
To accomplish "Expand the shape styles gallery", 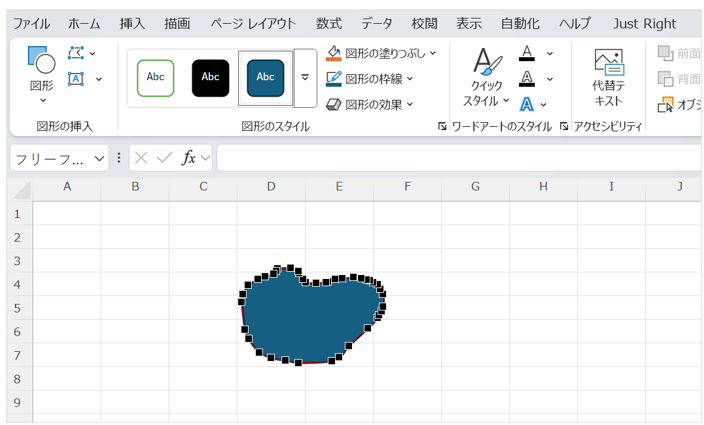I will tap(305, 78).
